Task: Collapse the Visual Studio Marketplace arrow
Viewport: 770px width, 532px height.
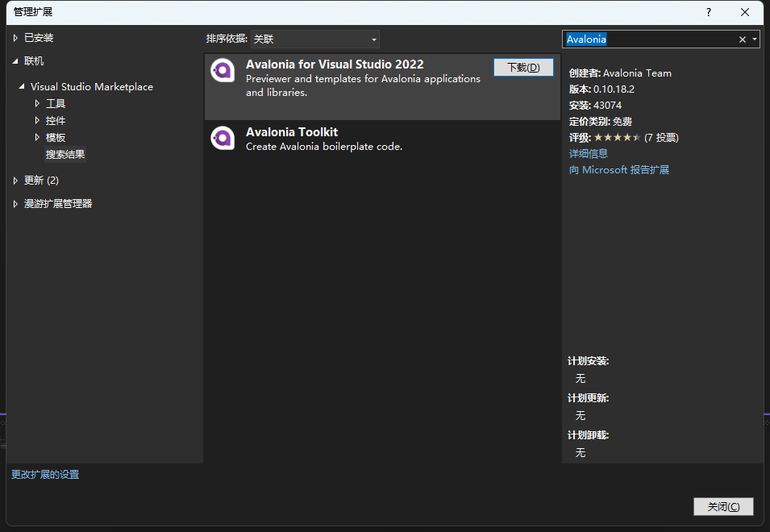Action: (22, 87)
